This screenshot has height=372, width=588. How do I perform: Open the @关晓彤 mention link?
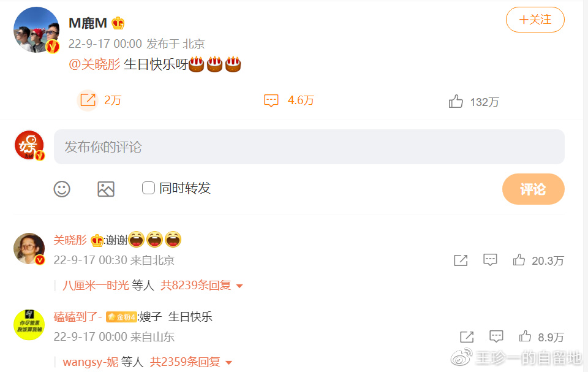(x=94, y=64)
